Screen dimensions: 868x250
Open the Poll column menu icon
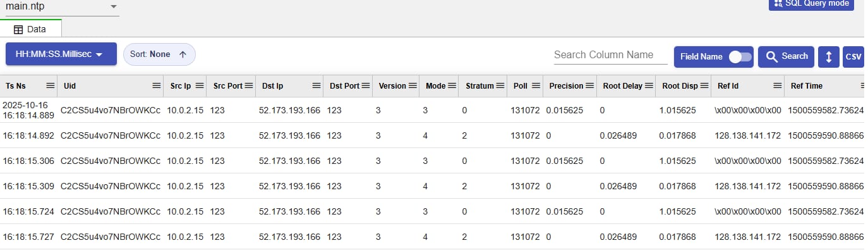pos(536,85)
